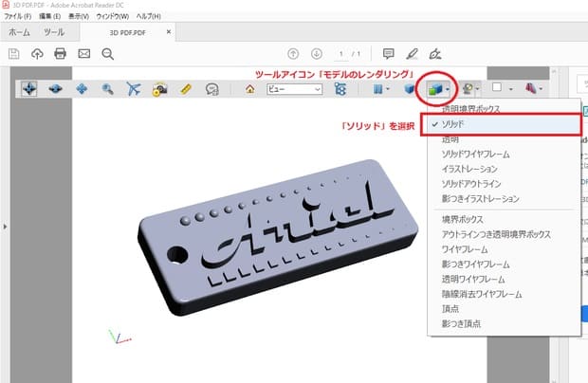588x383 pixels.
Task: Toggle the model tree icon
Action: pos(340,89)
